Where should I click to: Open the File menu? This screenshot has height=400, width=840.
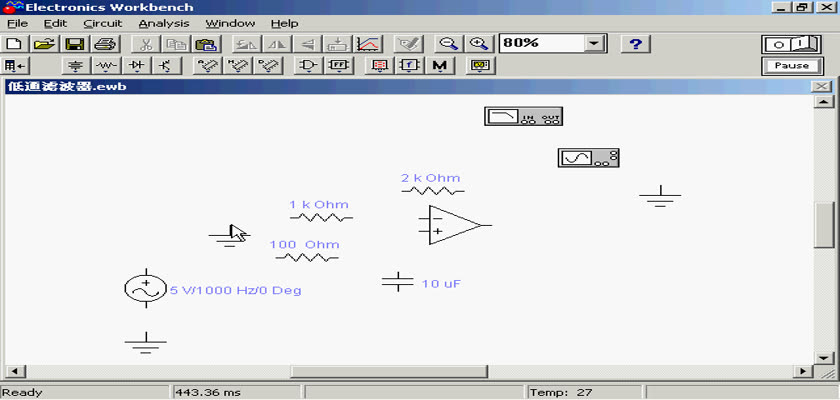(x=17, y=24)
